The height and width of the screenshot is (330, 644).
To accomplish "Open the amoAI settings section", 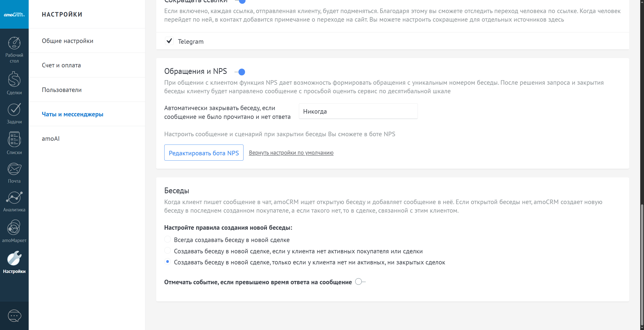I will coord(51,138).
